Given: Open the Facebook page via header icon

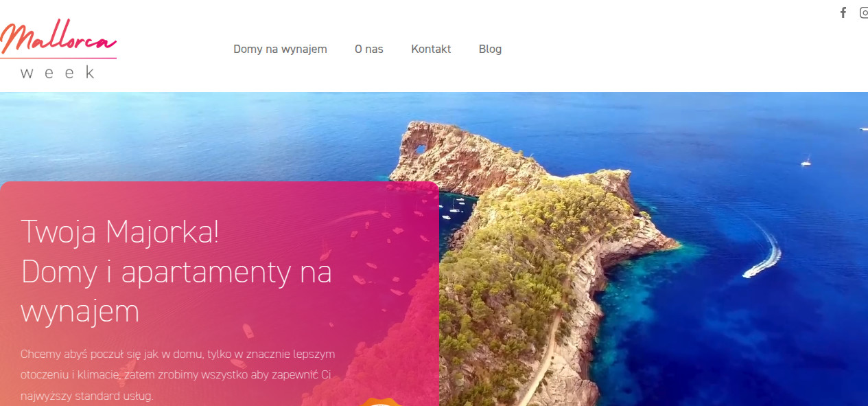Looking at the screenshot, I should click(843, 12).
